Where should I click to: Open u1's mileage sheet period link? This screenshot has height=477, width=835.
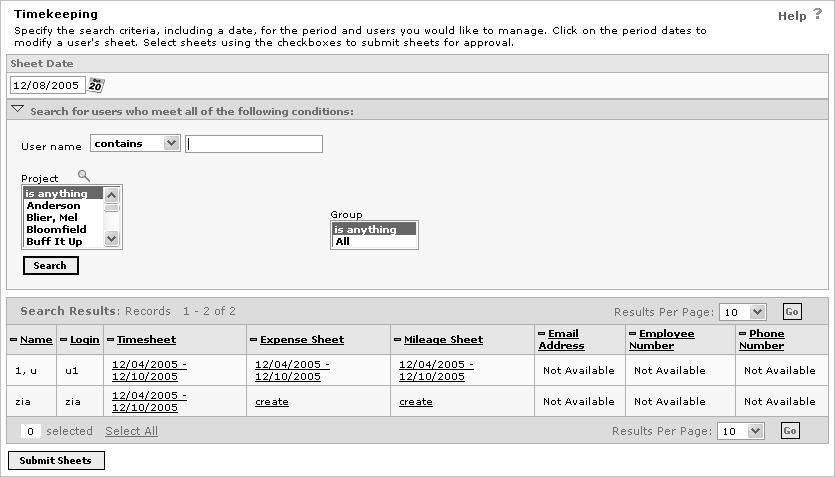[436, 371]
